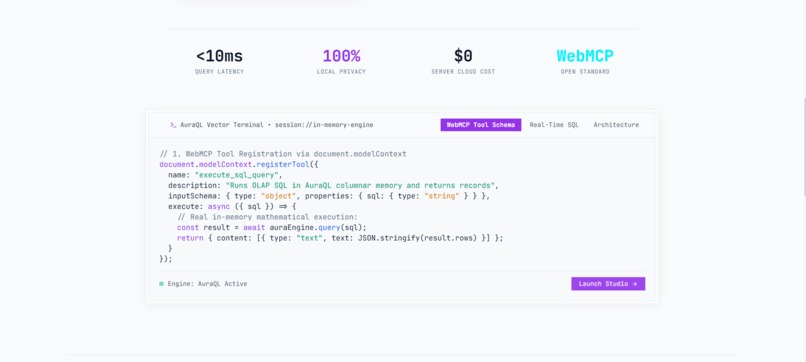The image size is (806, 362).
Task: Click the terminal prompt icon beside AuraQL
Action: point(173,125)
